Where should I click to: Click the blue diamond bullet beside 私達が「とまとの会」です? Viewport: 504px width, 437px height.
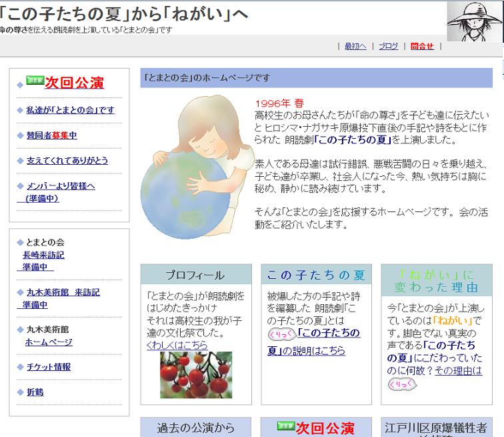20,110
